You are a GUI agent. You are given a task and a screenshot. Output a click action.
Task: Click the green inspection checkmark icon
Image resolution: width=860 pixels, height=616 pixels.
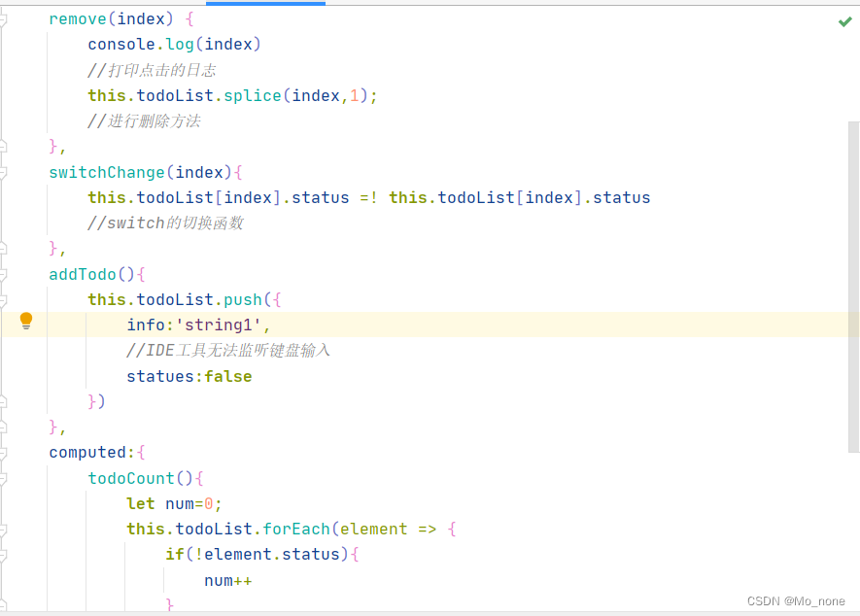(x=844, y=22)
